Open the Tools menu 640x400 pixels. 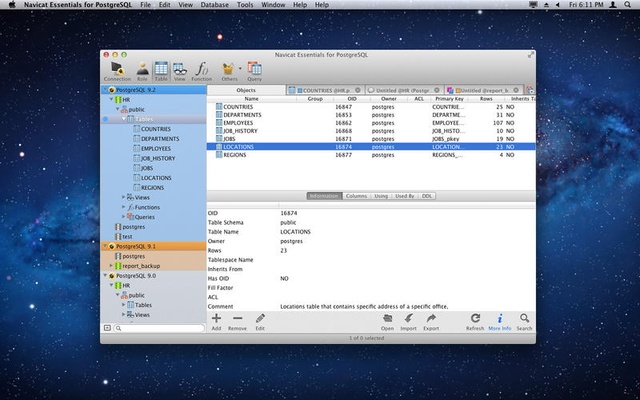(245, 5)
